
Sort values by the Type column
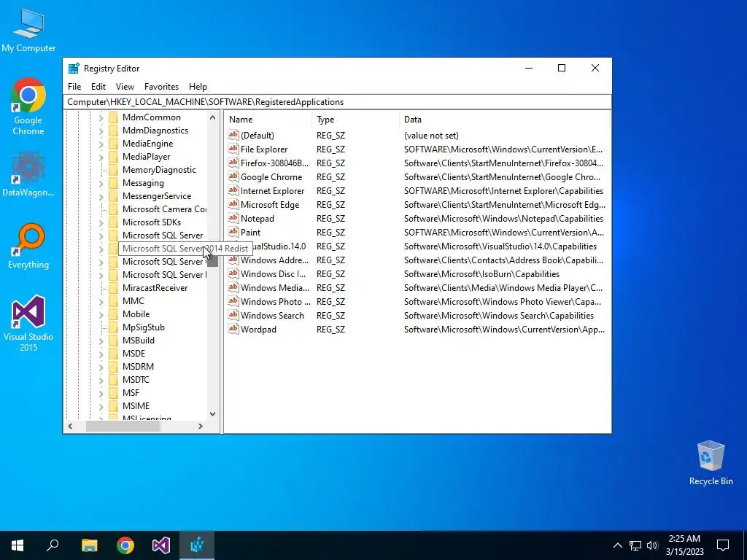[356, 120]
